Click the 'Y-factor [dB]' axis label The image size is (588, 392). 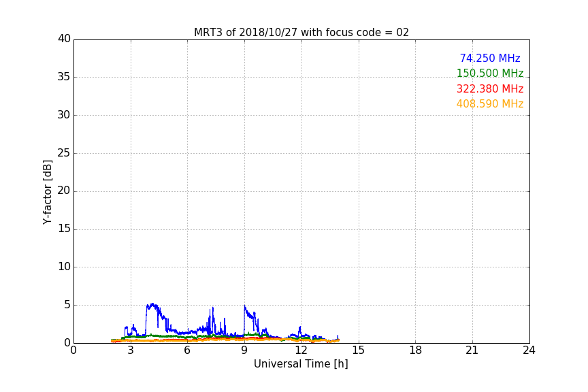[47, 192]
